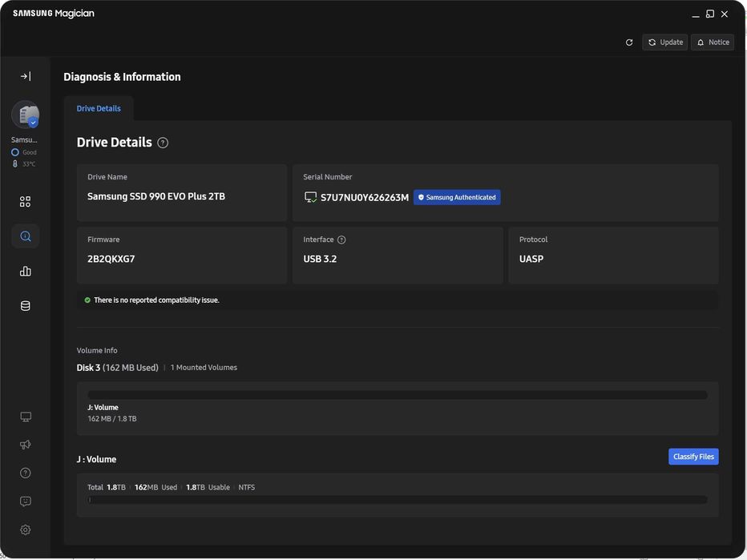
Task: Restore the Samsung Magician window size
Action: (710, 14)
